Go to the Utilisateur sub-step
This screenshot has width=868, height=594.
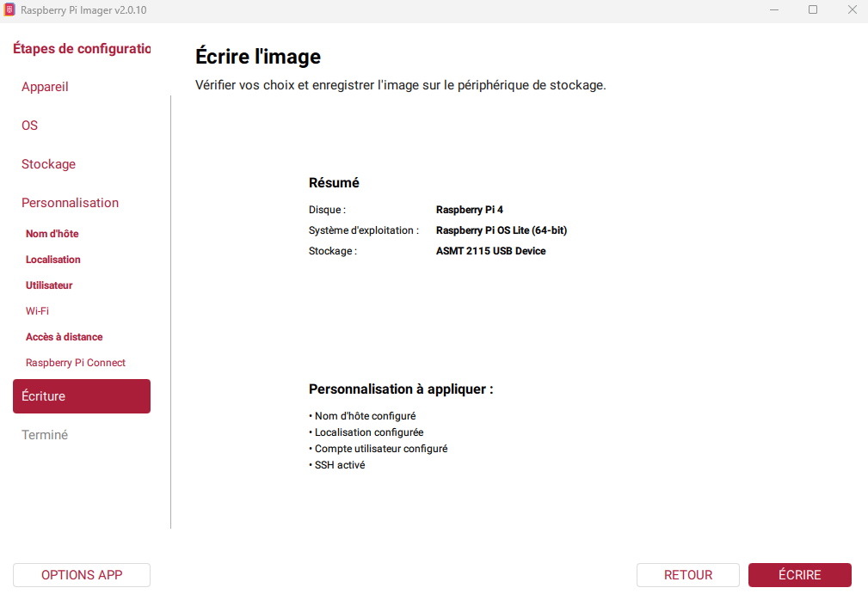point(49,285)
